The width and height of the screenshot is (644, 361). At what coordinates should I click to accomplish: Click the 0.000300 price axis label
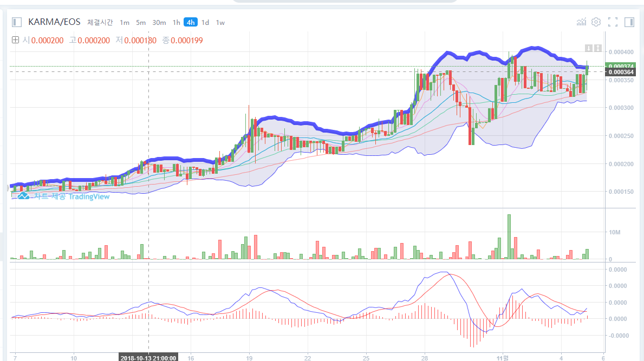[621, 108]
